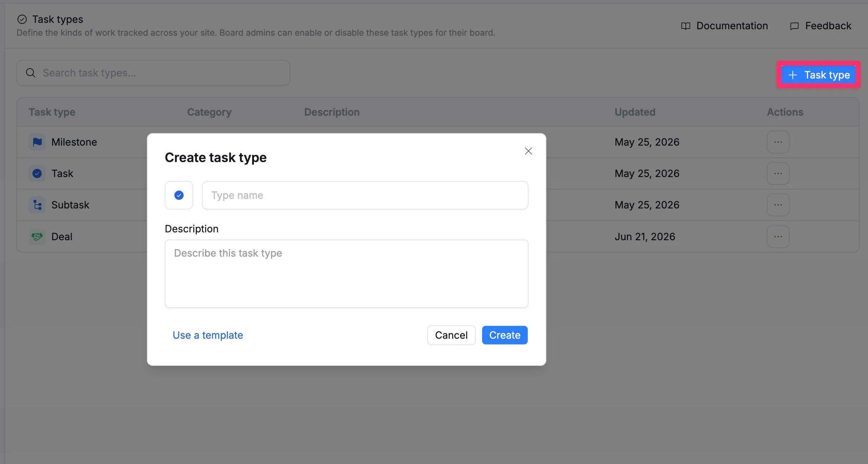868x464 pixels.
Task: Open actions menu for Deal row
Action: pos(778,237)
